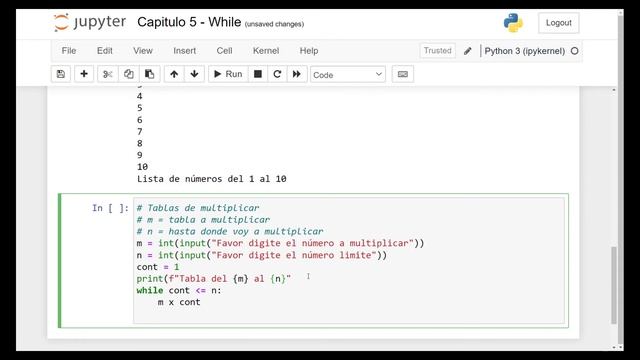640x360 pixels.
Task: Open the command palette keyboard icon
Action: pyautogui.click(x=402, y=74)
